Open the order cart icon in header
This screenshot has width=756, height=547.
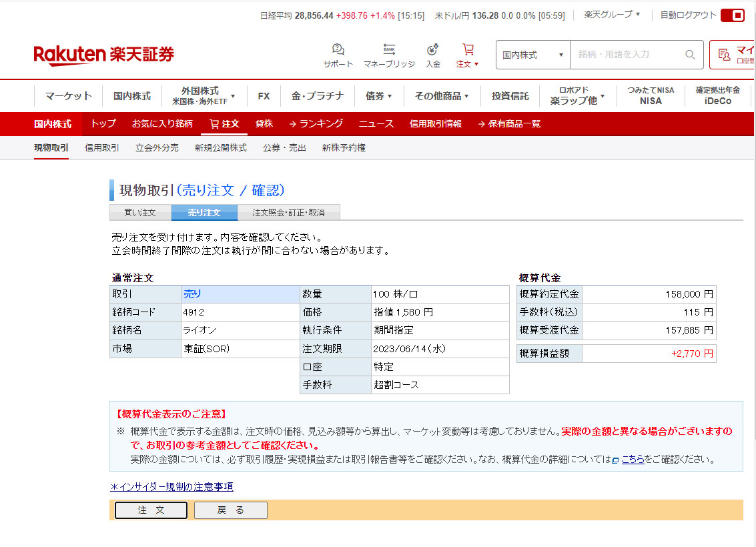tap(468, 50)
